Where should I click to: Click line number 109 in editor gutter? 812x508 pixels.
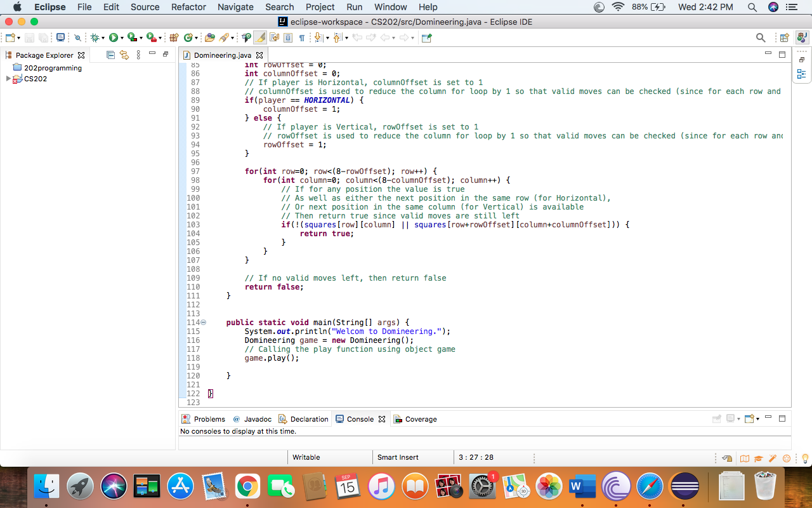(x=193, y=278)
